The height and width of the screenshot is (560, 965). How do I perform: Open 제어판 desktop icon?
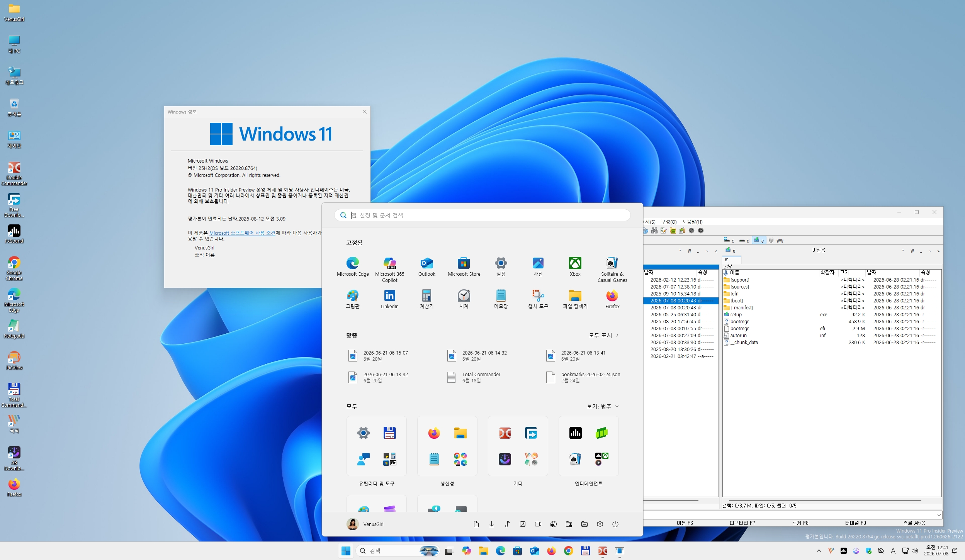[14, 139]
